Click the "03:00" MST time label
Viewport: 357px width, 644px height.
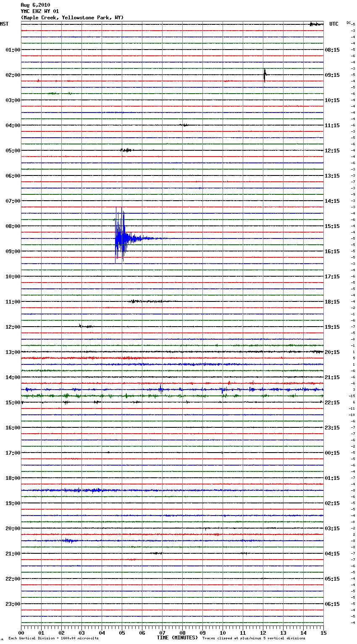click(13, 100)
